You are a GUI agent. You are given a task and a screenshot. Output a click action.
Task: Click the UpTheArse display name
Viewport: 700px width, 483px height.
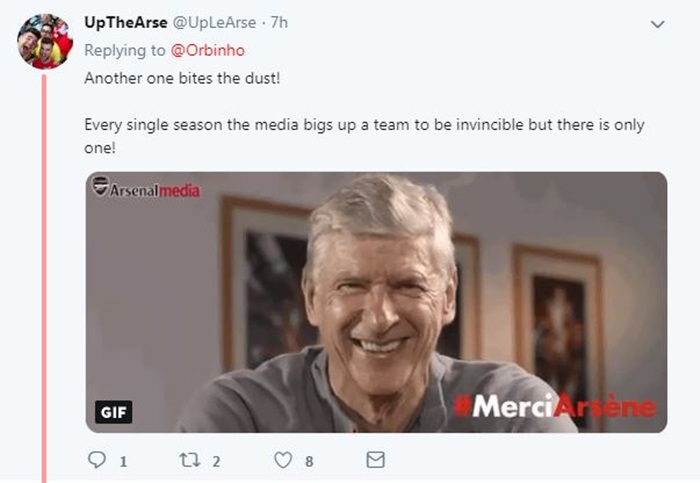pyautogui.click(x=125, y=22)
